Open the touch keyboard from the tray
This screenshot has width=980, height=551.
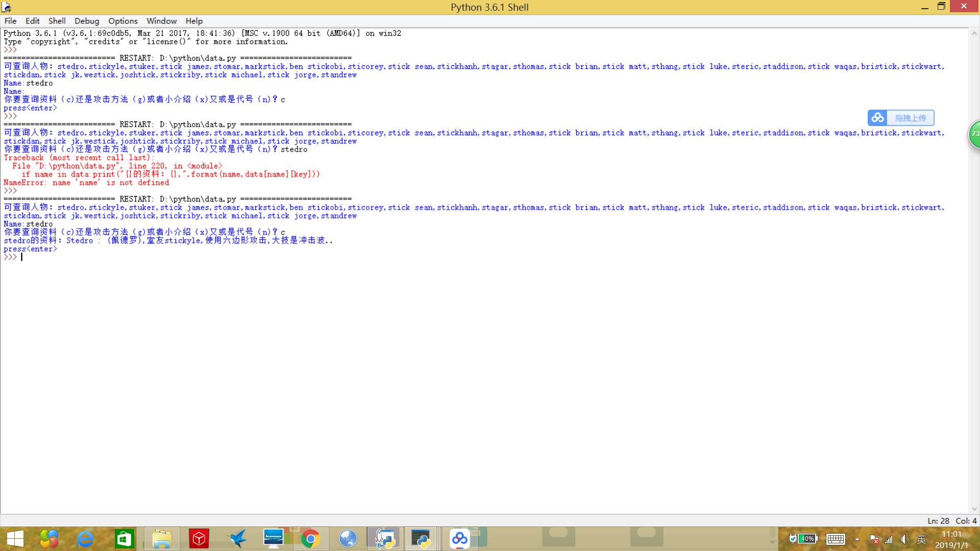pos(836,539)
